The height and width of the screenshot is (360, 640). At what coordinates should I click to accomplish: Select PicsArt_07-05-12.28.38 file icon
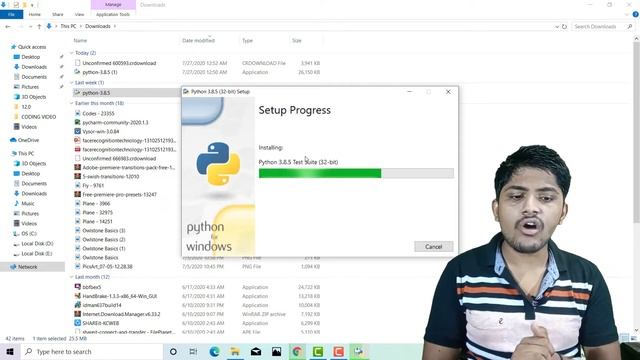click(78, 267)
